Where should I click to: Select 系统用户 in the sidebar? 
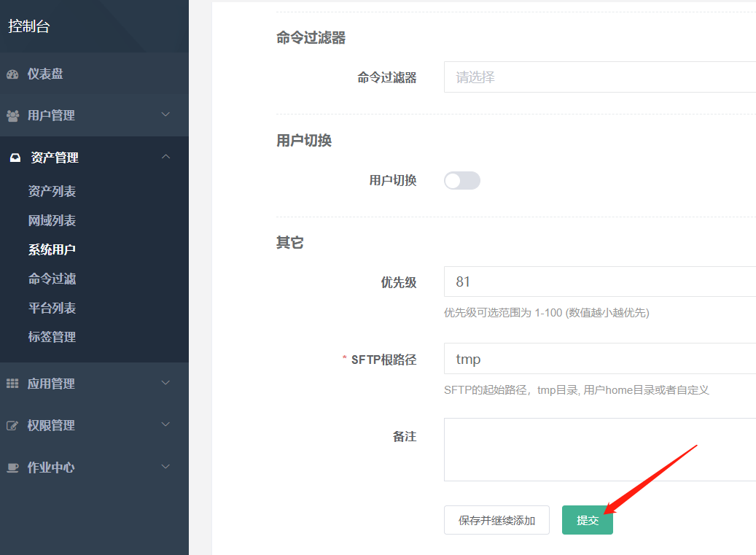pos(52,249)
